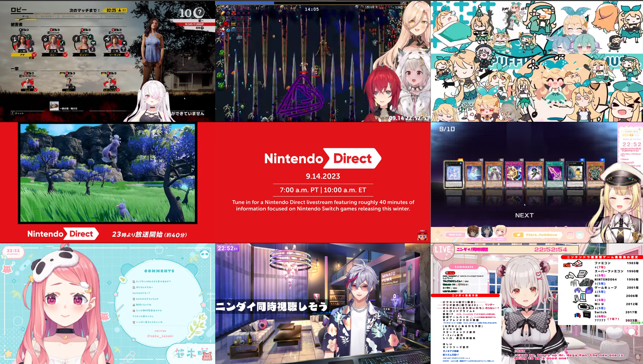Viewport: 643px width, 364px height.
Task: Select the ジュリー victim portrait
Action: tap(84, 43)
